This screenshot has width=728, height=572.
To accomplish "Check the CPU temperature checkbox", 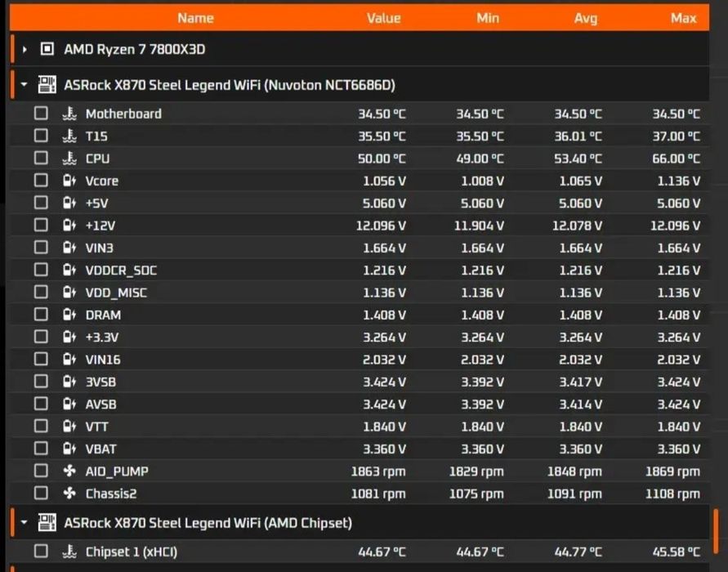I will 41,158.
